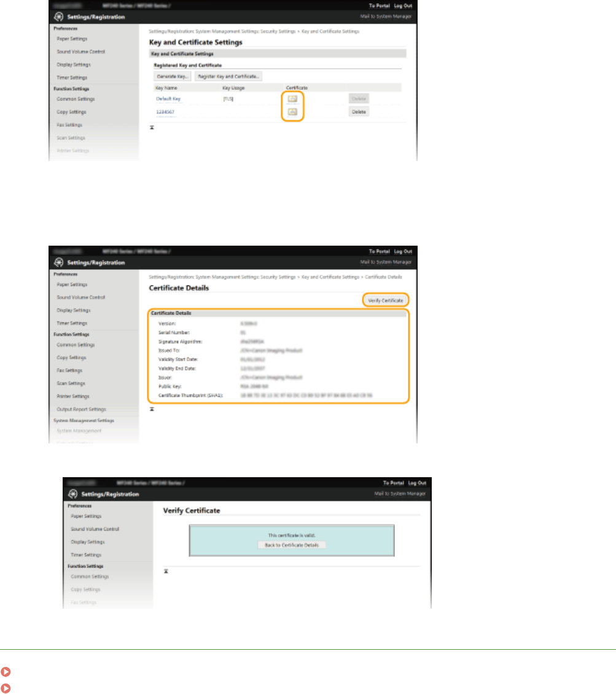616x694 pixels.
Task: Click Settings/Registration gear icon on Key and Certificate Settings screen
Action: 59,17
